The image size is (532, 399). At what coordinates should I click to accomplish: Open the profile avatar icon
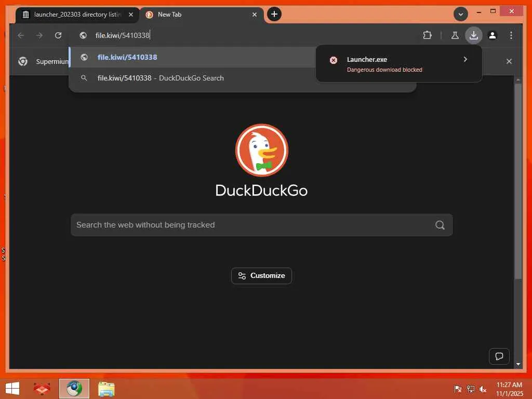[x=493, y=35]
